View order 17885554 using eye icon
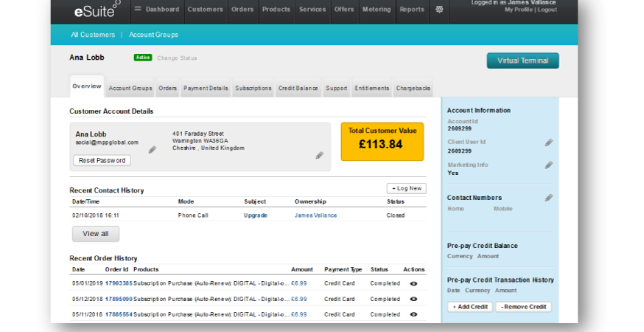This screenshot has width=644, height=332. [413, 314]
